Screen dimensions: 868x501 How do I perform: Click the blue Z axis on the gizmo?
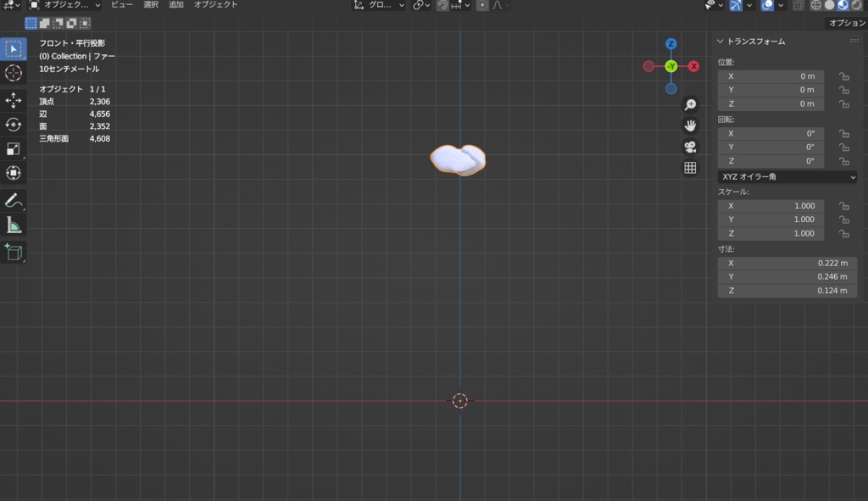671,44
